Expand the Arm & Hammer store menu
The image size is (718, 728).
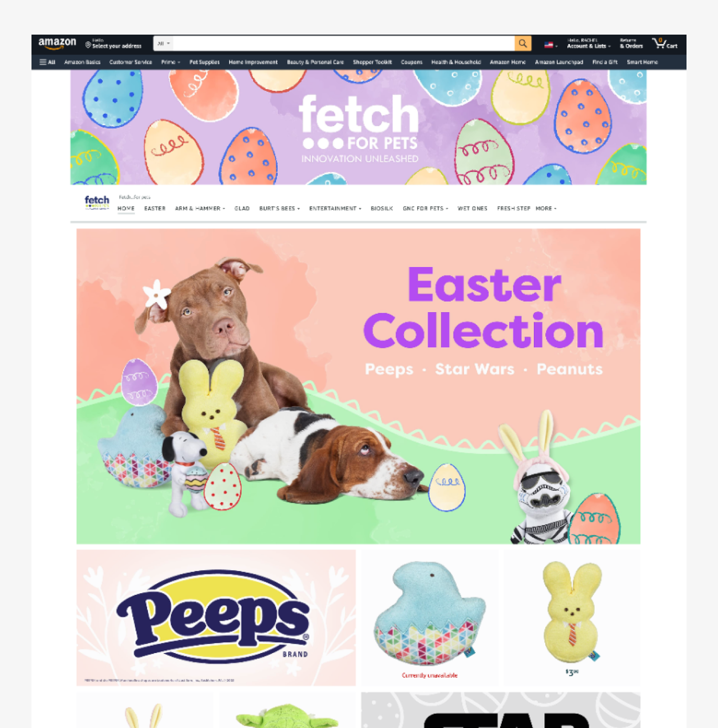200,208
